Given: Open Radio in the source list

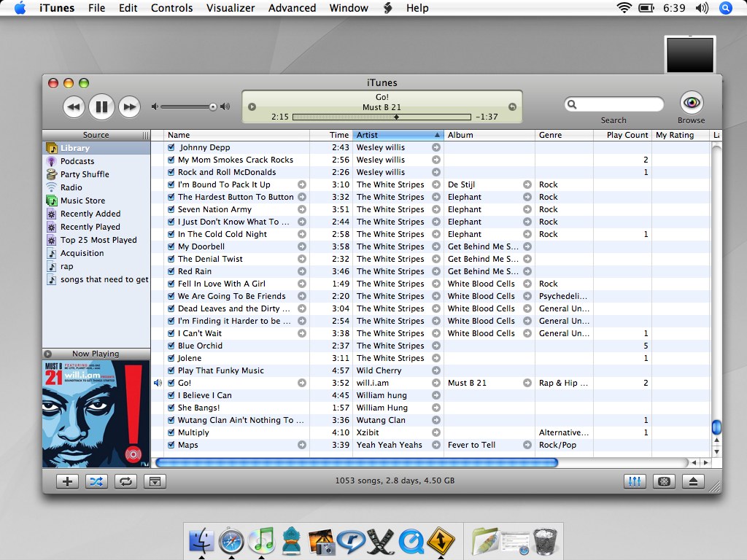Looking at the screenshot, I should point(97,187).
